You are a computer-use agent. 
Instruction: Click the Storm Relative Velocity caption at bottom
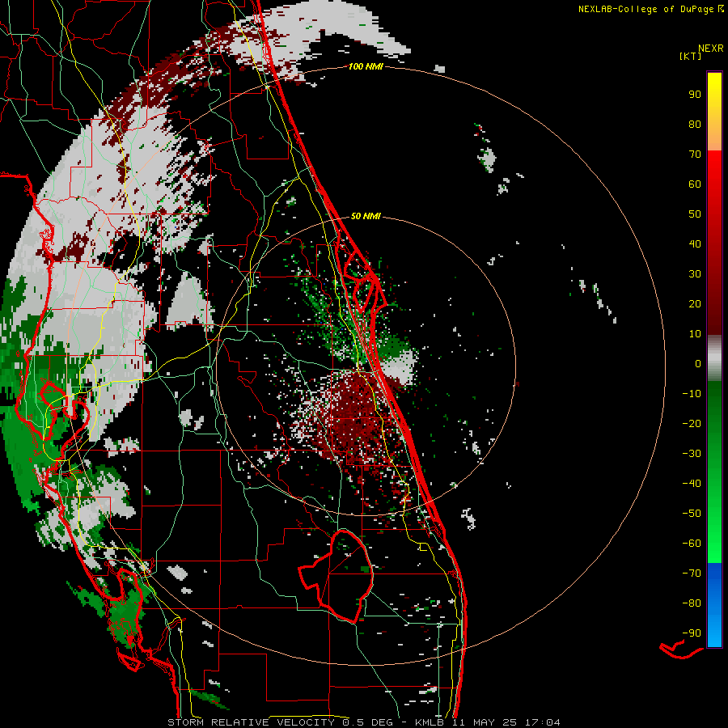363,722
